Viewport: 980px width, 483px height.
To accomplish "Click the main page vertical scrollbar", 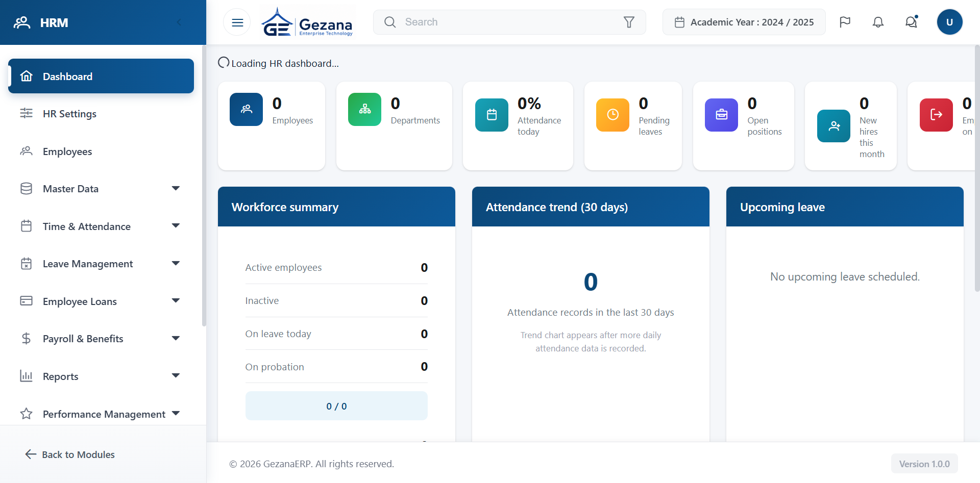I will [x=977, y=168].
